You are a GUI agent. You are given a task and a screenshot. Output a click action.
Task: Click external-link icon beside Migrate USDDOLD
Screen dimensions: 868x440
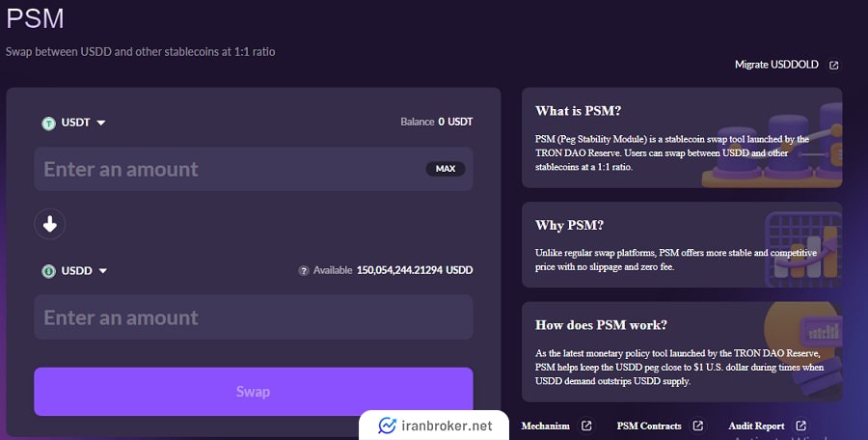(x=833, y=66)
